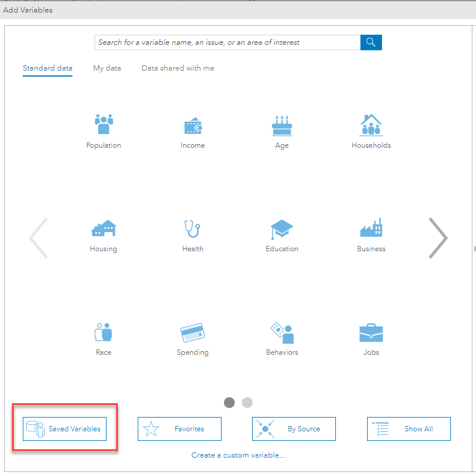The width and height of the screenshot is (476, 475).
Task: Browse variables By Source
Action: 294,428
